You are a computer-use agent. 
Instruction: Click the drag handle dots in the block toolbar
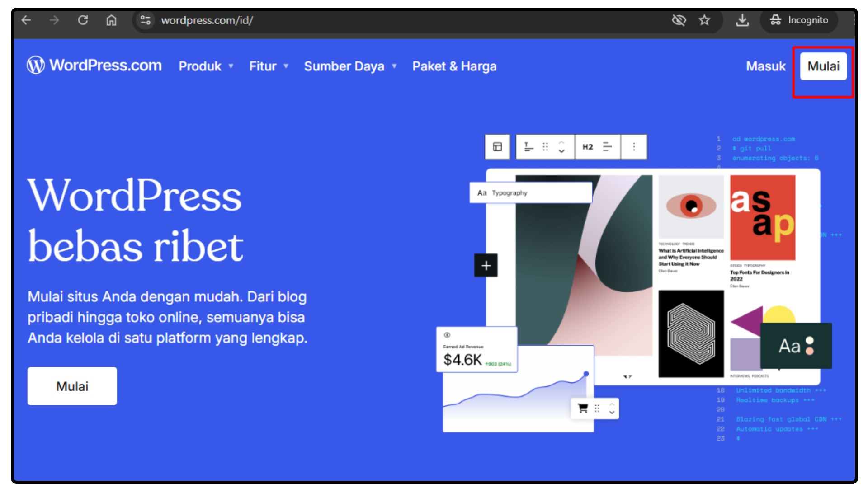point(545,147)
